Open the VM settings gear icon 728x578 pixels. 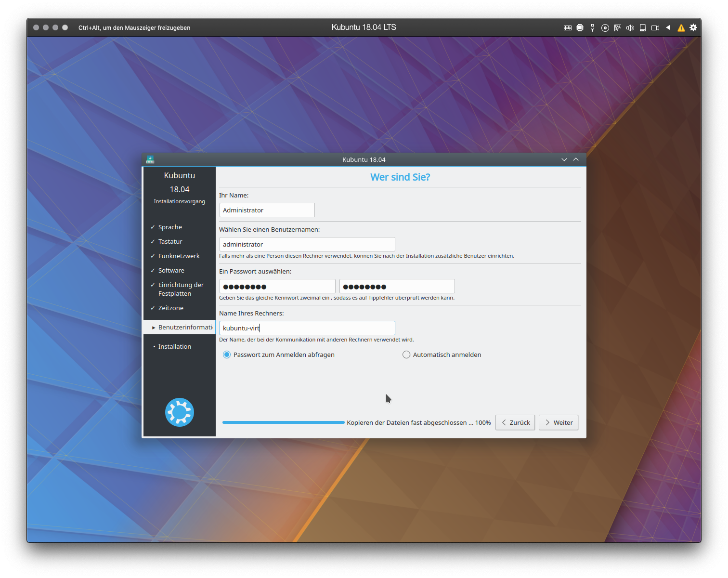pyautogui.click(x=693, y=27)
